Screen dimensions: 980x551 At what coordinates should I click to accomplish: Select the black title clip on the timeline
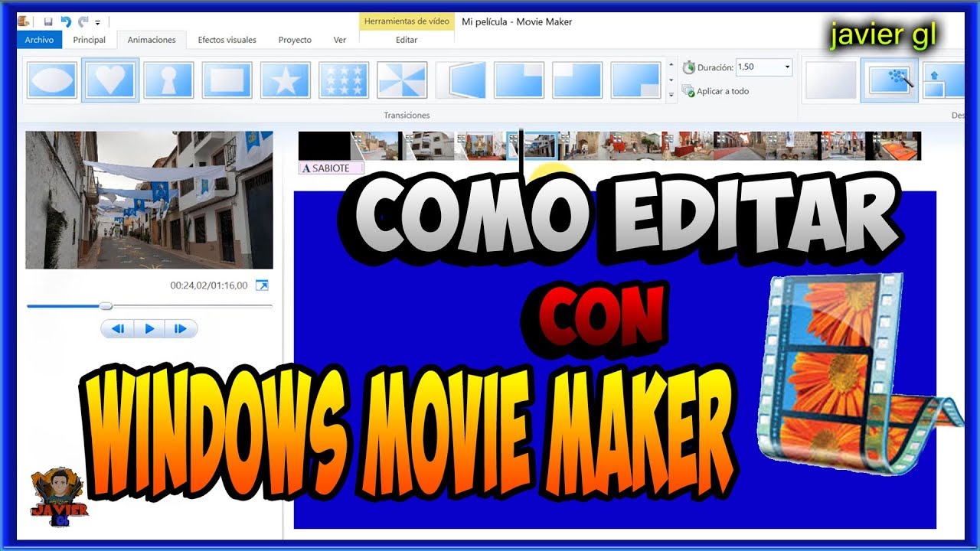[x=324, y=145]
